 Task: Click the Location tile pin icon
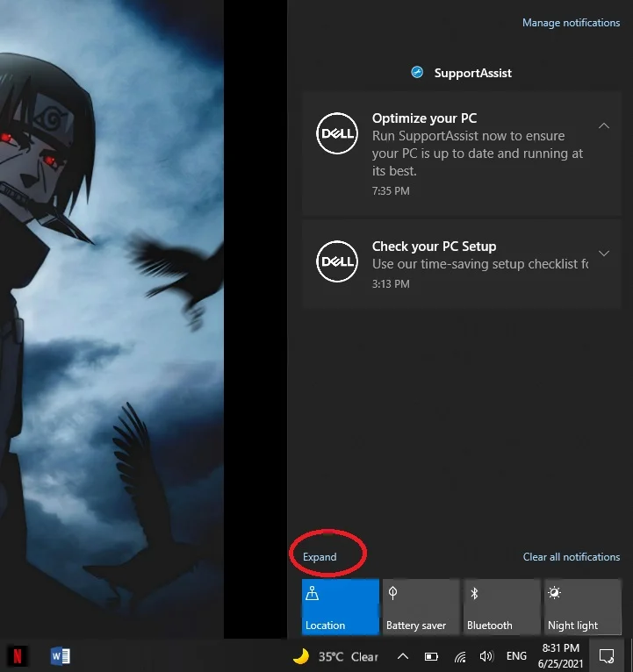(313, 593)
